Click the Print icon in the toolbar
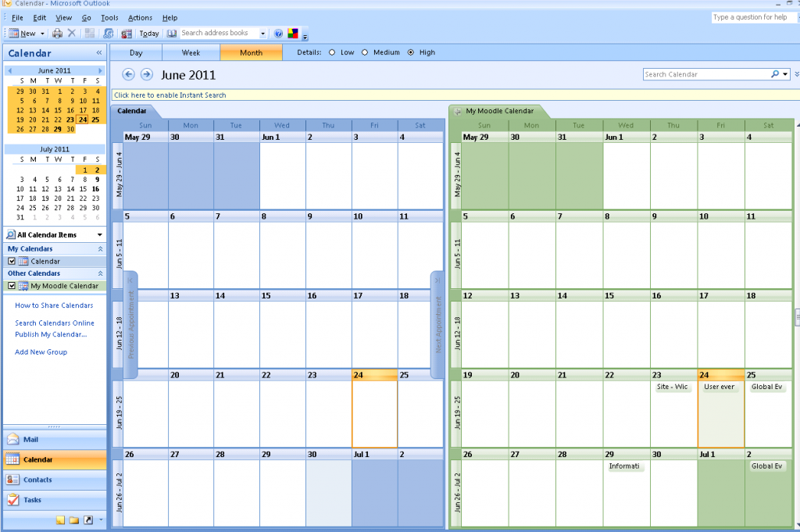 point(57,34)
